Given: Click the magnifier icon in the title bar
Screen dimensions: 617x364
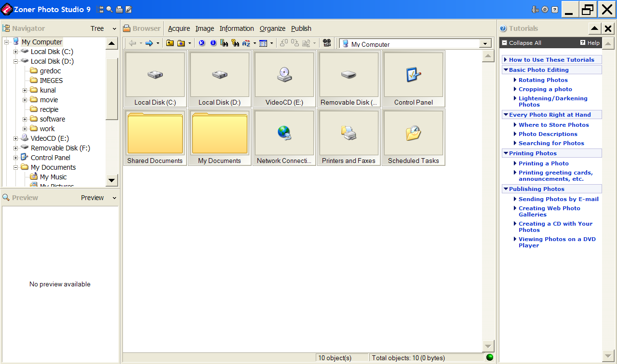Looking at the screenshot, I should 110,10.
